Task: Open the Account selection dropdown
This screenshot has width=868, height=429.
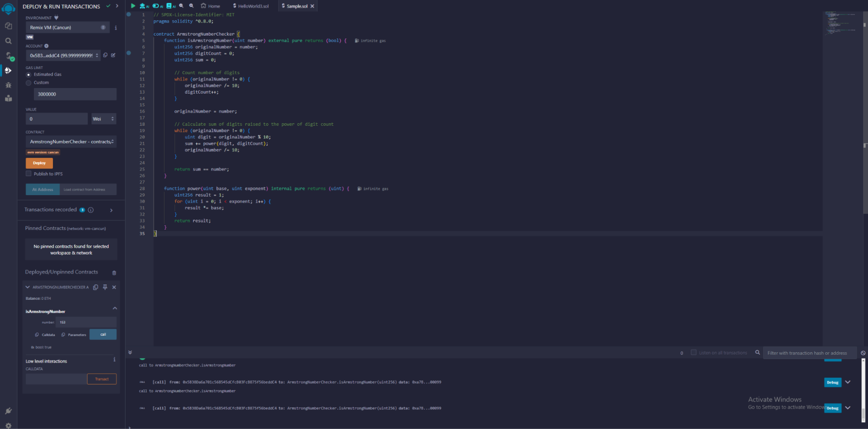Action: (x=63, y=56)
